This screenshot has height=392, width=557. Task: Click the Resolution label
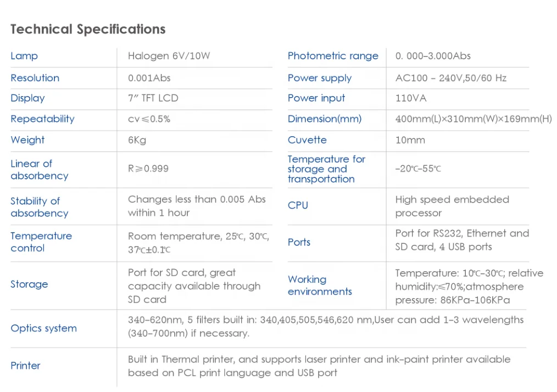pyautogui.click(x=35, y=78)
